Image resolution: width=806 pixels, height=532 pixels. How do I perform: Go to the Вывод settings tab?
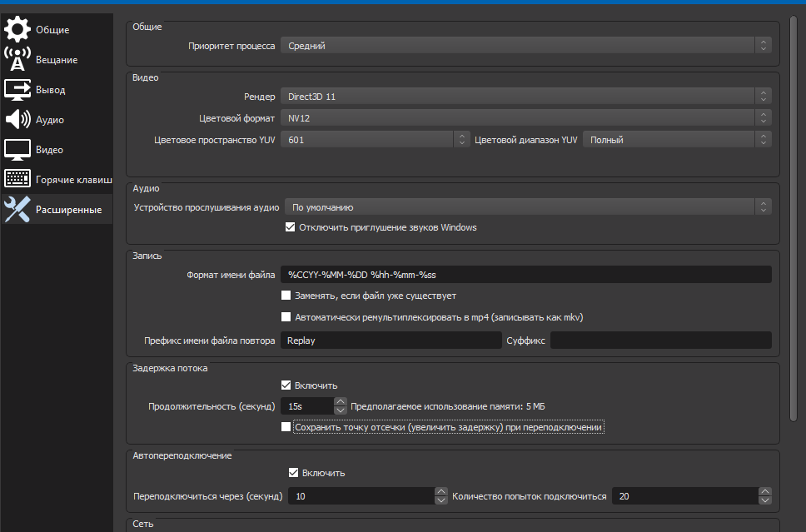[50, 89]
